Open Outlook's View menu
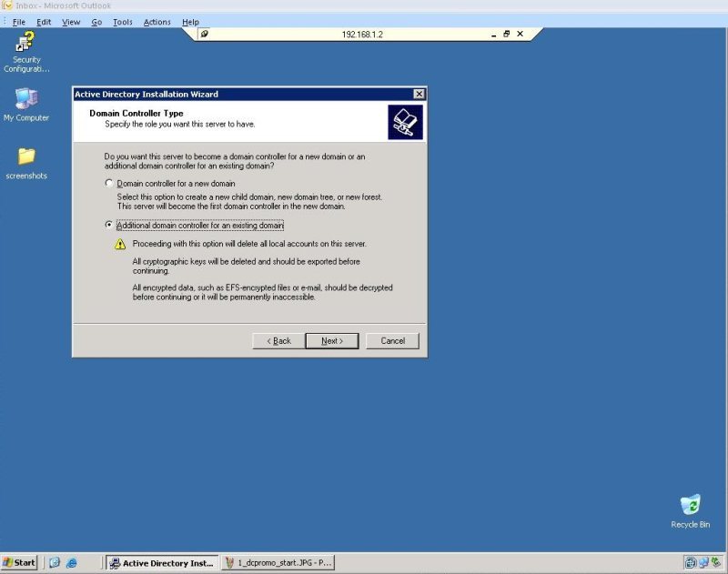This screenshot has width=728, height=574. tap(71, 22)
